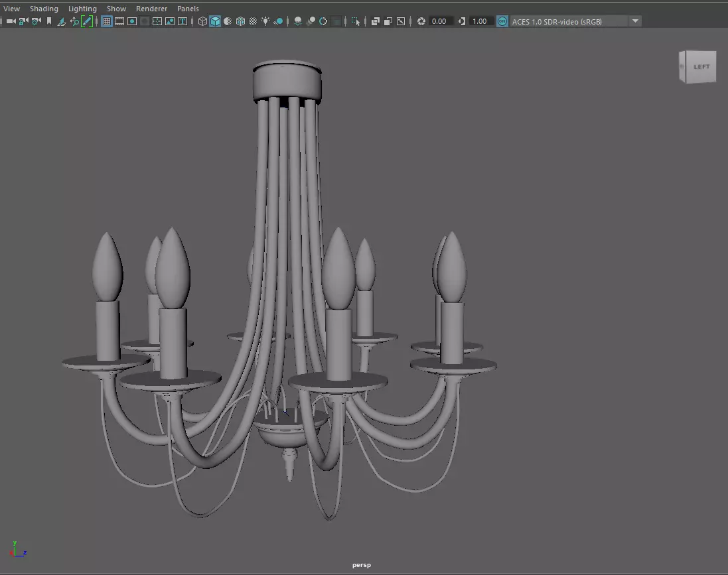728x575 pixels.
Task: Click the Motion Blur icon
Action: pos(311,21)
